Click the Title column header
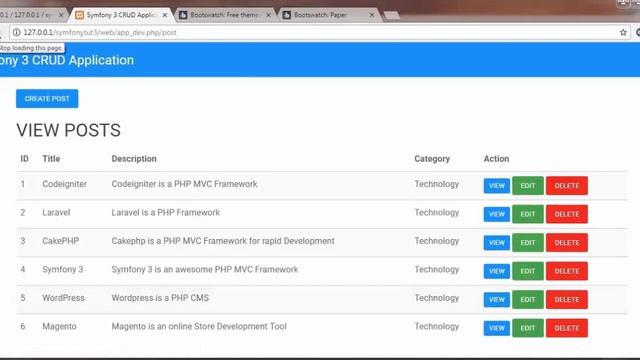The width and height of the screenshot is (640, 360). click(51, 159)
